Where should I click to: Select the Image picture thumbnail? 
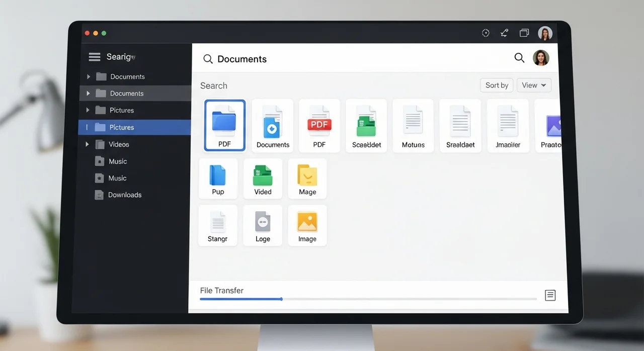[x=307, y=225]
